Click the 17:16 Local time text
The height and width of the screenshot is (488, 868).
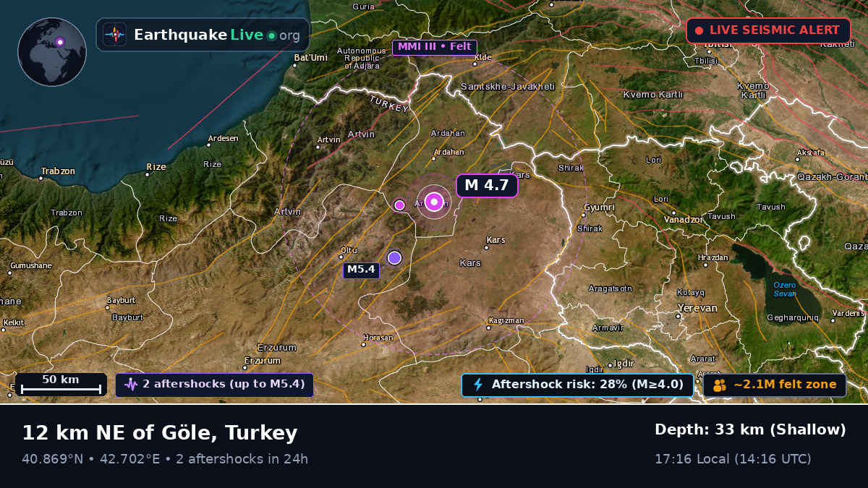coord(733,459)
